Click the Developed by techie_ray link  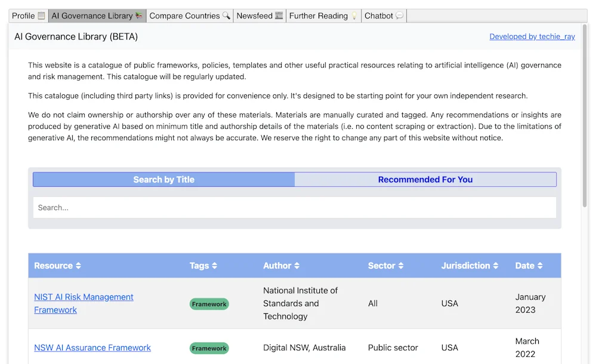pos(532,36)
